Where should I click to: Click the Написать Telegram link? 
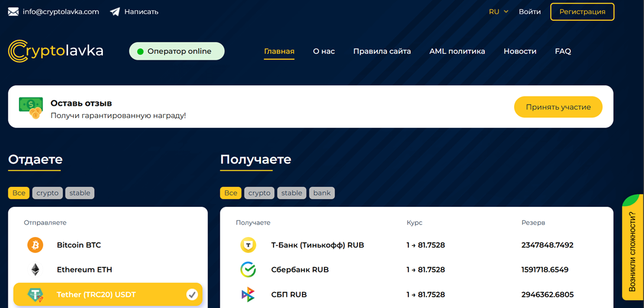coord(141,11)
